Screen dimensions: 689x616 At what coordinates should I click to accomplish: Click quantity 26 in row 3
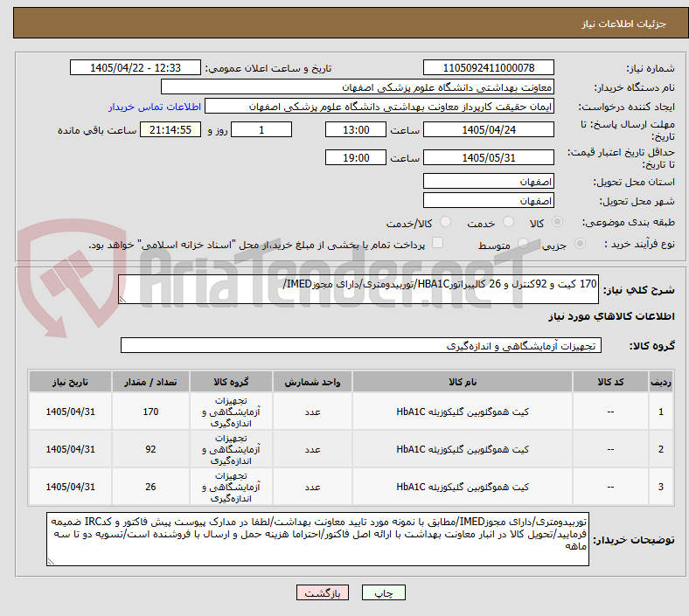pyautogui.click(x=150, y=487)
